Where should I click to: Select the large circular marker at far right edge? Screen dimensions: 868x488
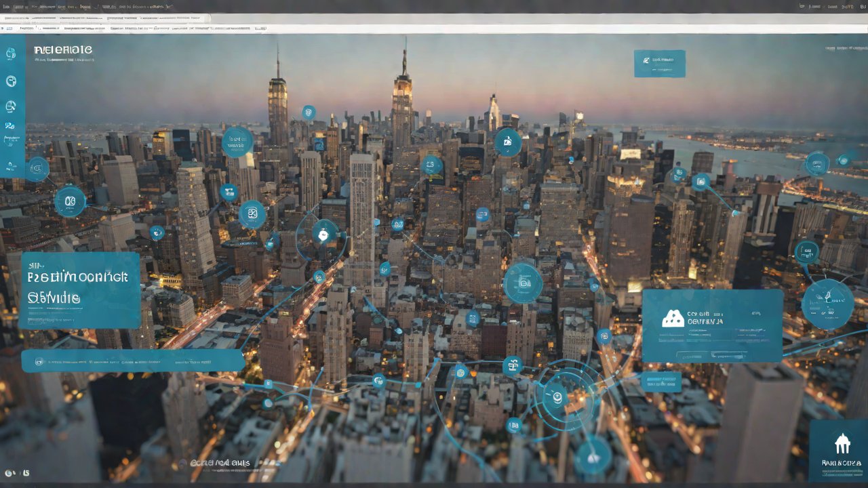click(x=827, y=304)
